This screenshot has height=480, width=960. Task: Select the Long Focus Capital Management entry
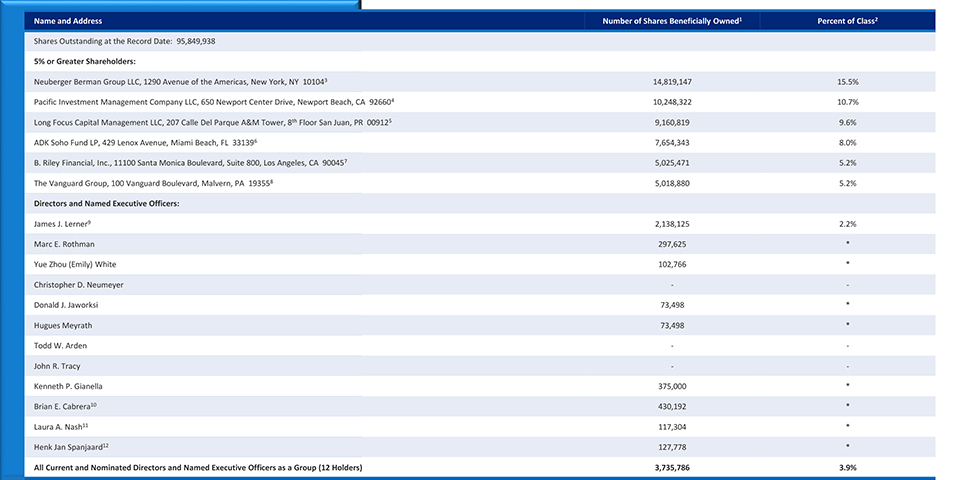coord(212,122)
